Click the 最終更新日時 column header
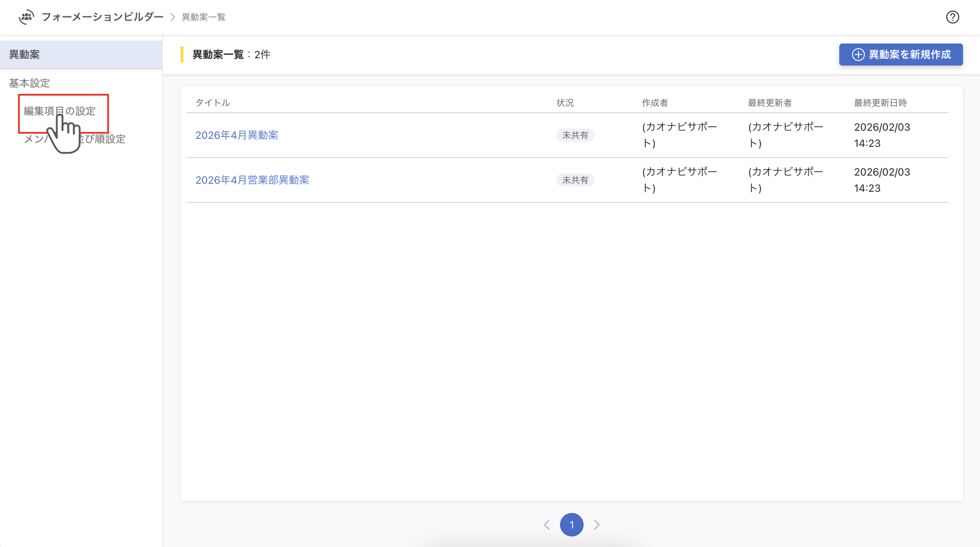The height and width of the screenshot is (547, 980). pos(880,103)
